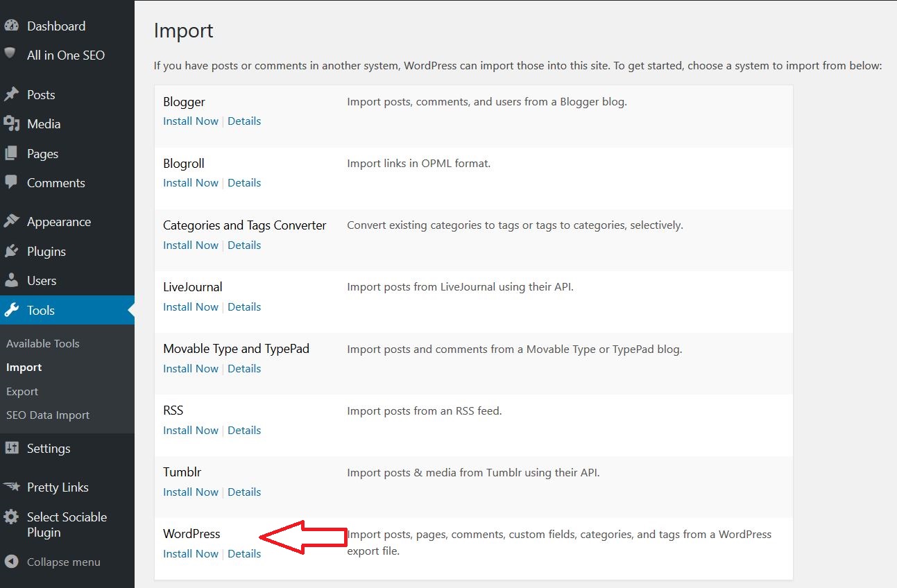The image size is (897, 588).
Task: Install Now for Categories and Tags Converter
Action: [x=191, y=245]
